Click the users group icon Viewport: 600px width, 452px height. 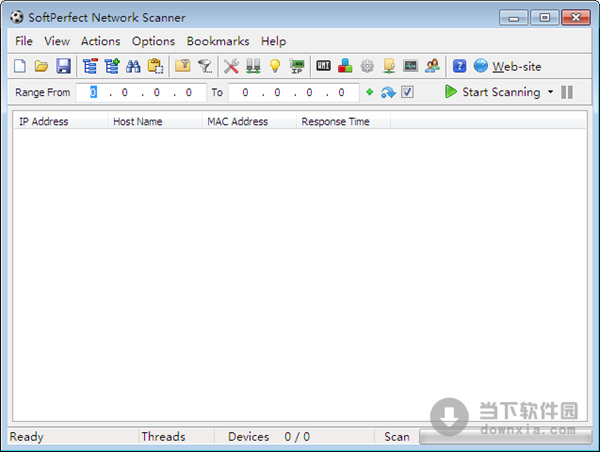coord(432,66)
